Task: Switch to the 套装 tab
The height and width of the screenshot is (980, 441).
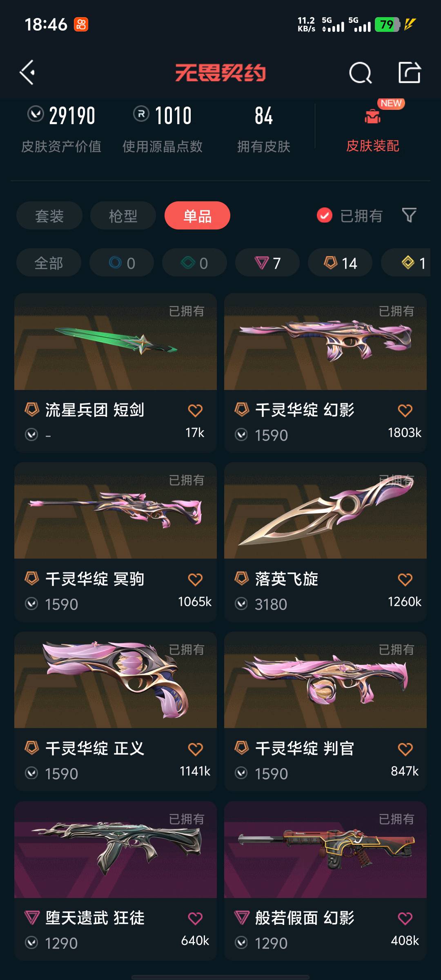Action: click(49, 216)
